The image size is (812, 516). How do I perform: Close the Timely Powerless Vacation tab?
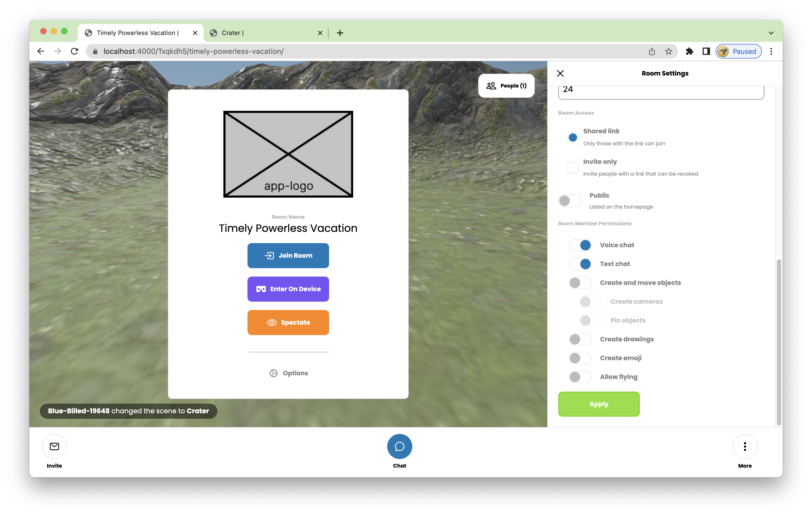coord(195,33)
